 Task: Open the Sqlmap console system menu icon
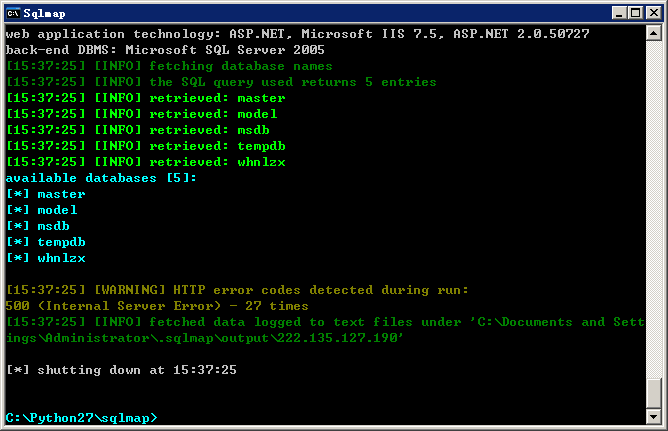(13, 13)
